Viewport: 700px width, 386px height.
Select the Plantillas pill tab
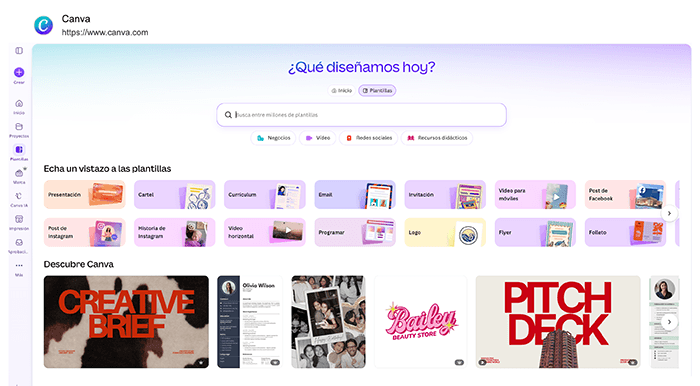coord(377,91)
